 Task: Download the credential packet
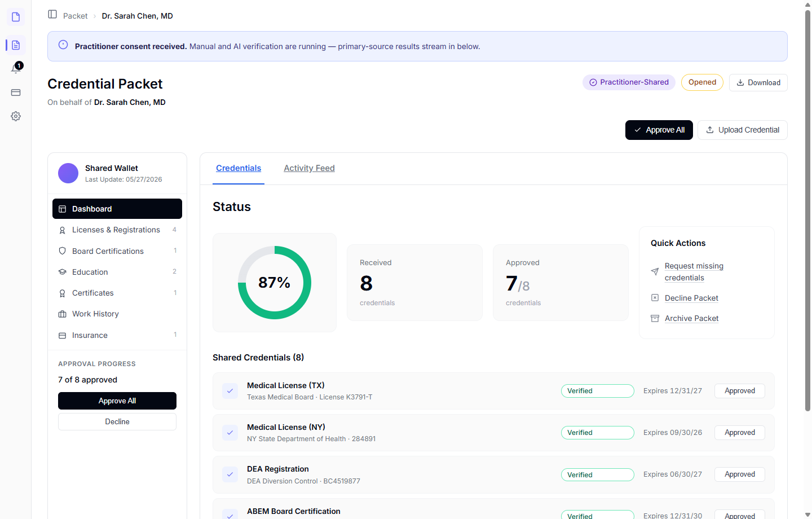tap(758, 82)
